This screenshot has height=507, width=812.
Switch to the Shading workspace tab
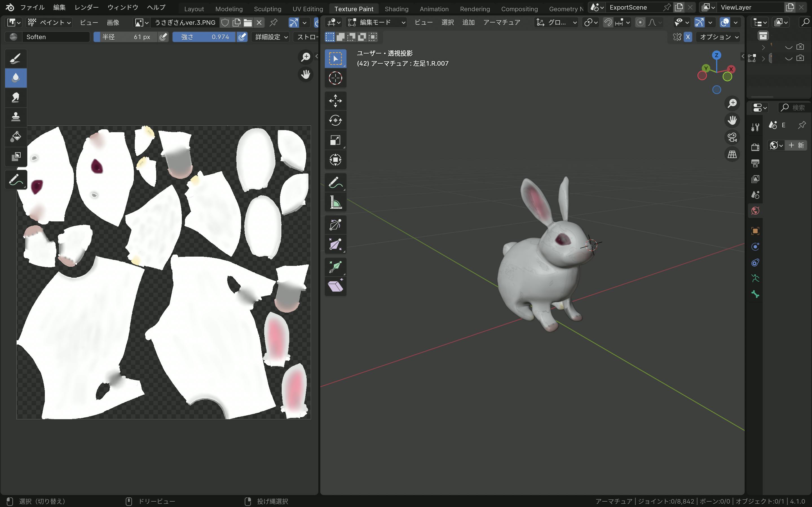tap(396, 9)
